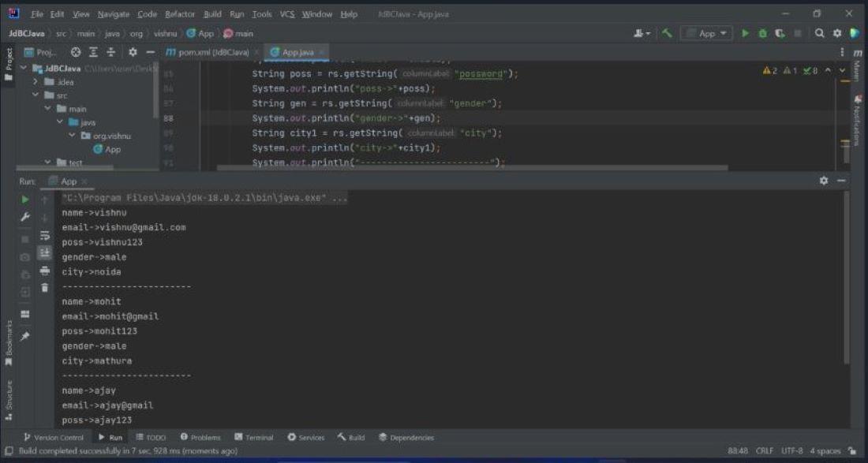This screenshot has width=868, height=463.
Task: Open the Refactor menu
Action: pyautogui.click(x=179, y=14)
